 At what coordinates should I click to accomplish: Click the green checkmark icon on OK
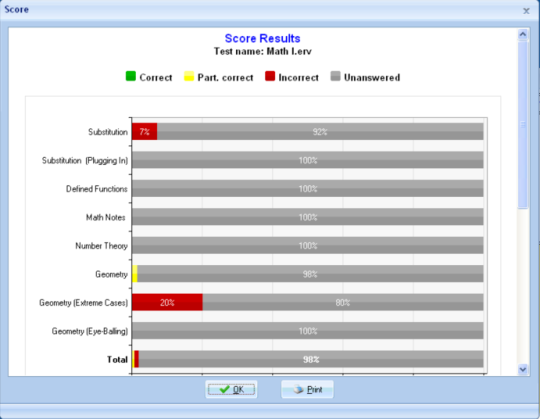(x=224, y=389)
